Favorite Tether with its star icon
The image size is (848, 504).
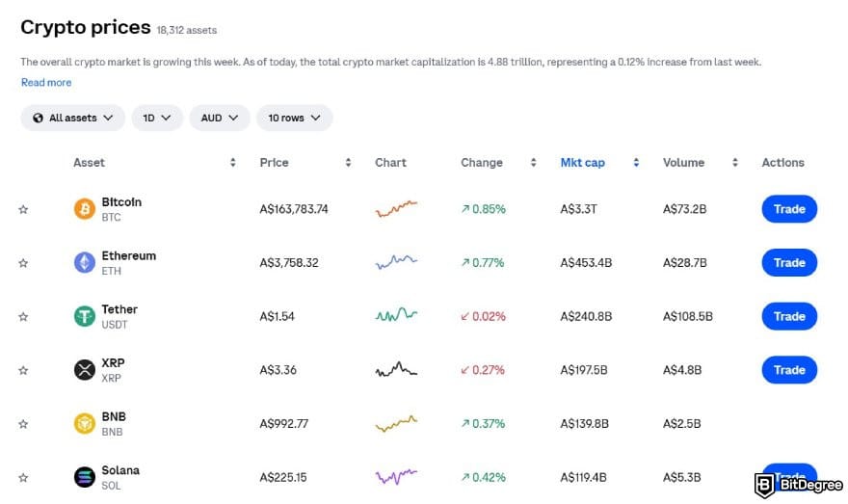click(23, 316)
